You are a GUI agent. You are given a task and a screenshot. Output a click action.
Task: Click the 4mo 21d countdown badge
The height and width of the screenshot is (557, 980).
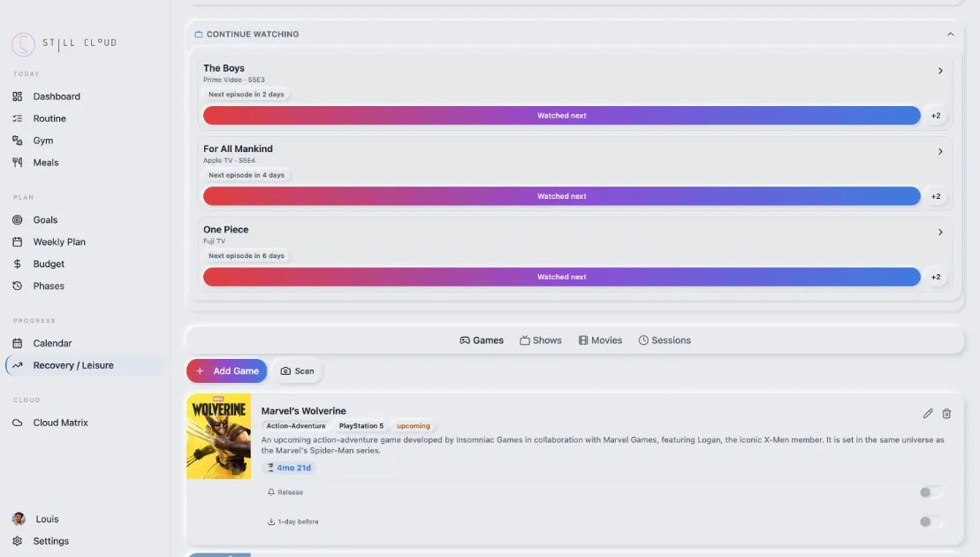[289, 468]
